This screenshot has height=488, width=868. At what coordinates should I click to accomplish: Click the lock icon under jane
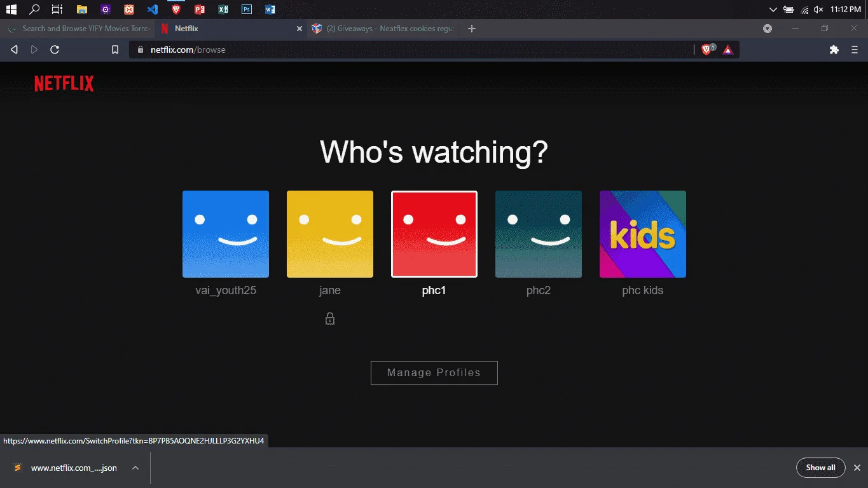pos(330,318)
